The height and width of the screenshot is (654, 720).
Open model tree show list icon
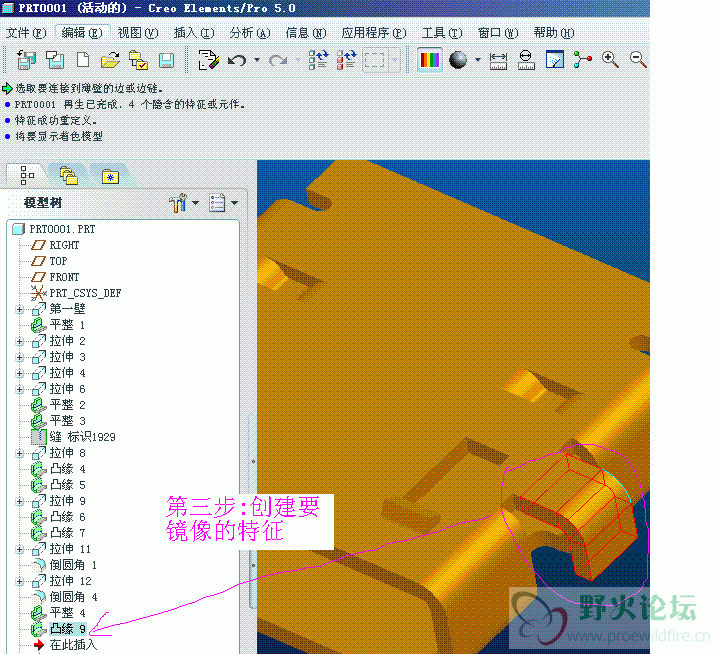[217, 203]
